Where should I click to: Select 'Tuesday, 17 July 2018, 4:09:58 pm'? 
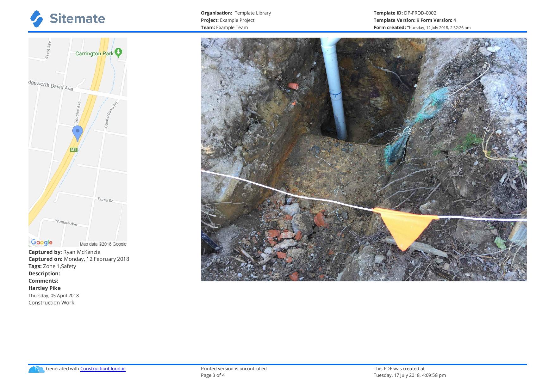pos(410,375)
